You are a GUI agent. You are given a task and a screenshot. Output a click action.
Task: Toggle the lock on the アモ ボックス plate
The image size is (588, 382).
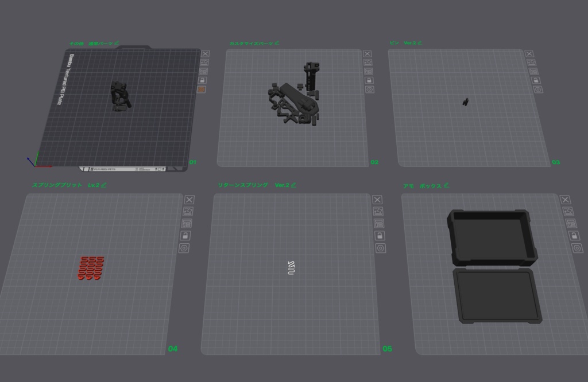574,236
